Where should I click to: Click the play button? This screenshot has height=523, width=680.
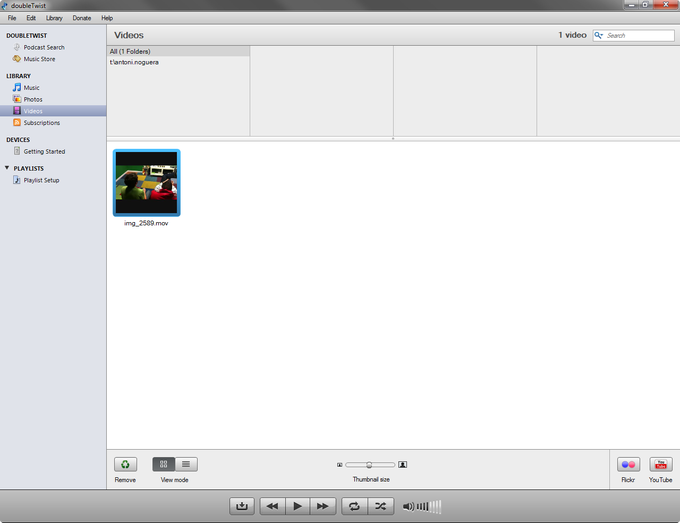point(298,506)
